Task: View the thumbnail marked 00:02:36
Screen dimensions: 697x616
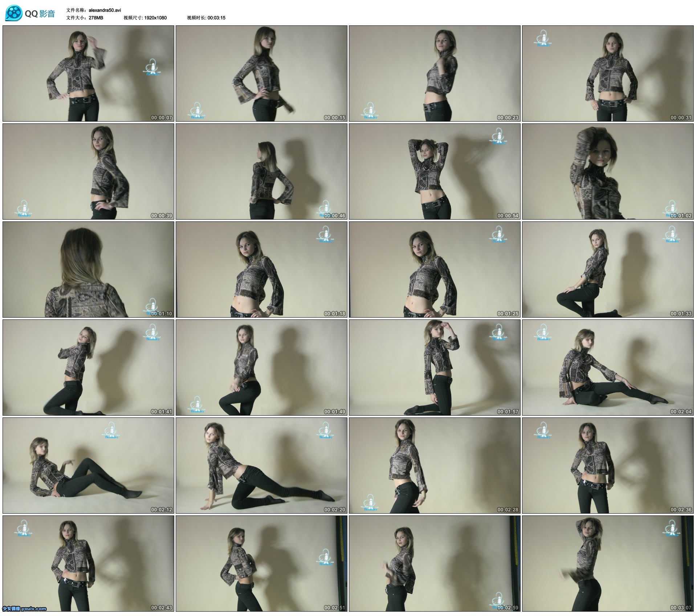Action: coord(608,465)
